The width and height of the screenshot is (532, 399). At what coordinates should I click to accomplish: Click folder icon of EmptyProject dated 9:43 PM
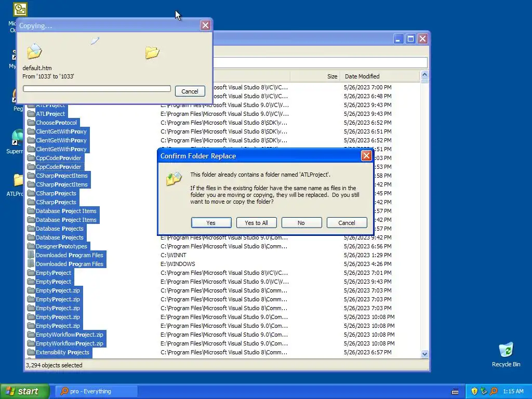[x=31, y=281]
